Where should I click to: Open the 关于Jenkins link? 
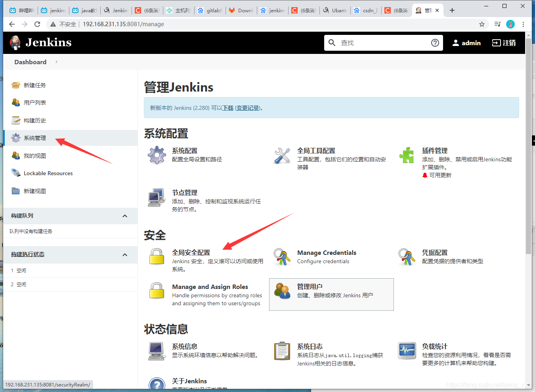click(x=189, y=381)
